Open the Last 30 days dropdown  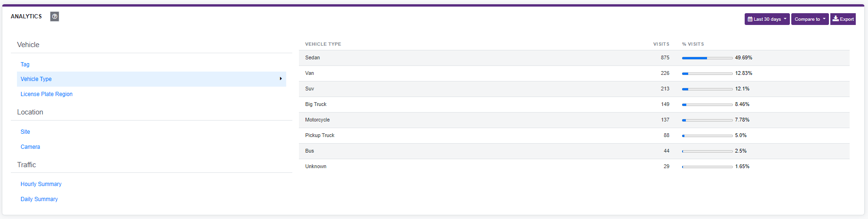coord(767,19)
